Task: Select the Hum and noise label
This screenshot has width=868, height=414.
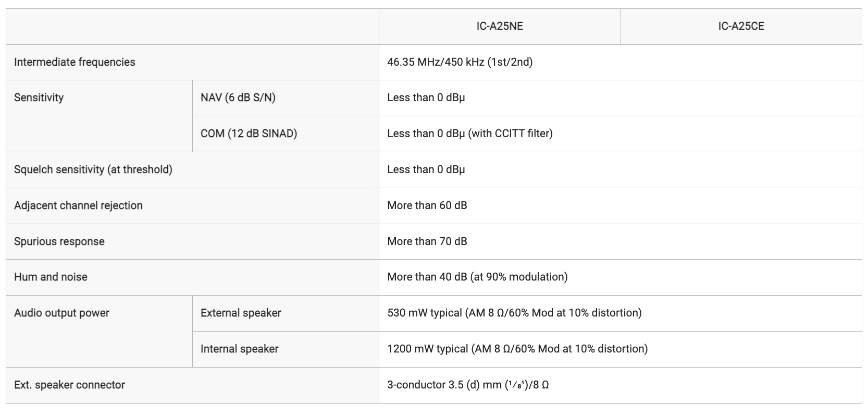Action: (51, 277)
